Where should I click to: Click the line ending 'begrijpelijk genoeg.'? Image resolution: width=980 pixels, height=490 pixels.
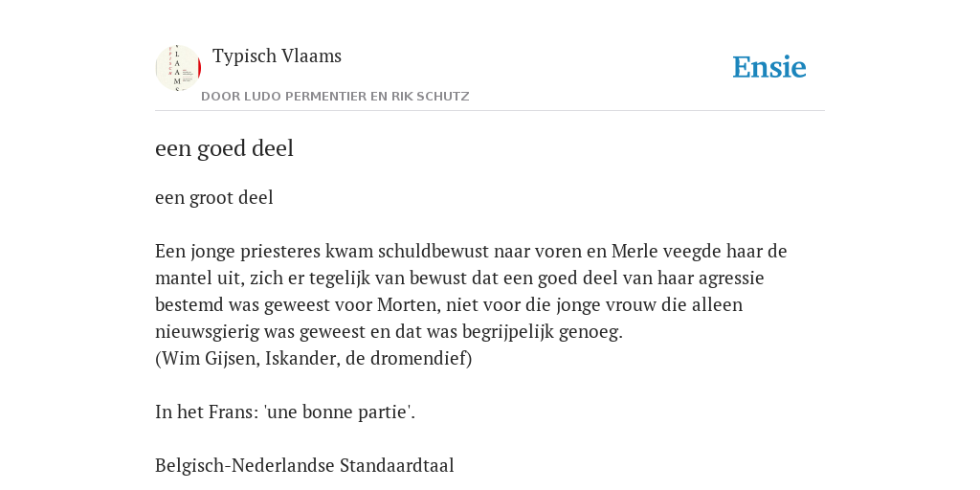click(389, 332)
